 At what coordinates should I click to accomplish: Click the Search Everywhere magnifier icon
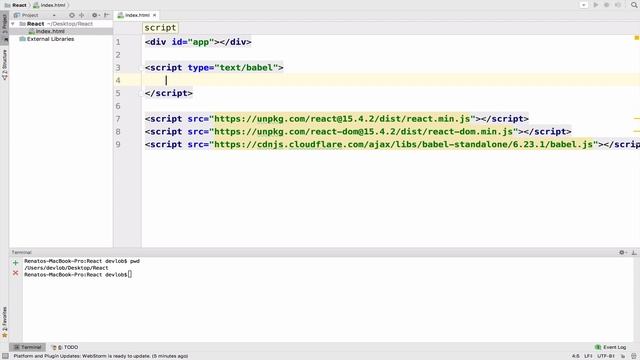(x=634, y=5)
